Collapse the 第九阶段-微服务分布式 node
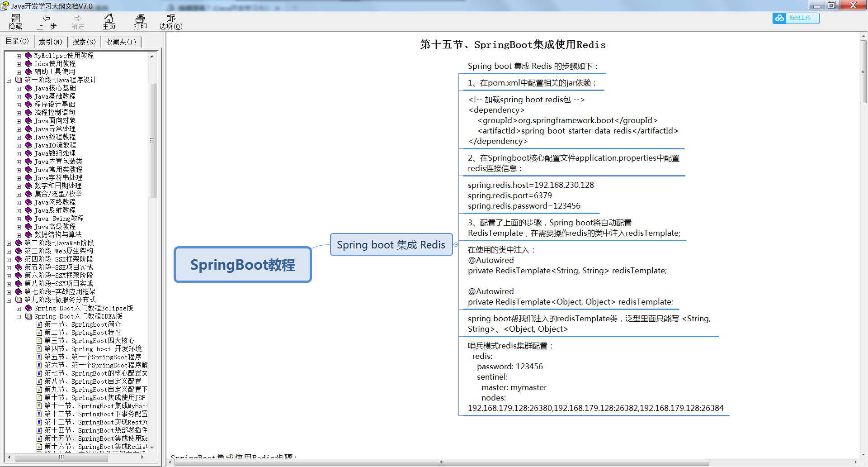The height and width of the screenshot is (467, 868). (9, 300)
